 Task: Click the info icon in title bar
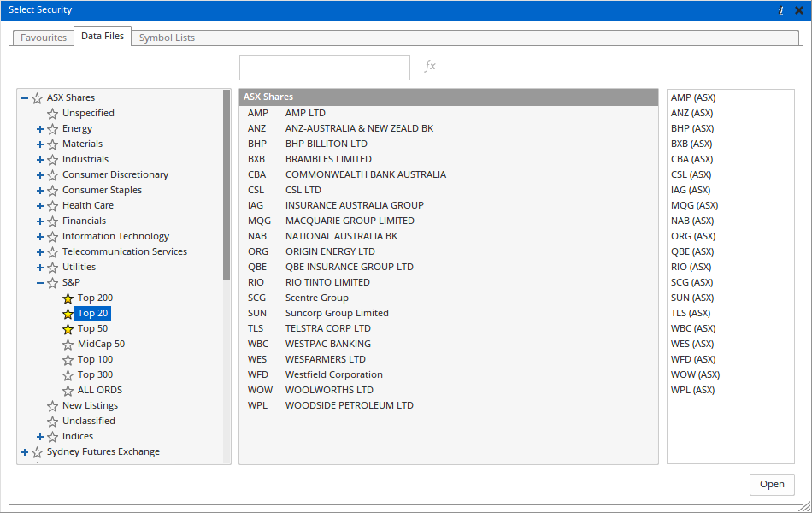pos(781,10)
